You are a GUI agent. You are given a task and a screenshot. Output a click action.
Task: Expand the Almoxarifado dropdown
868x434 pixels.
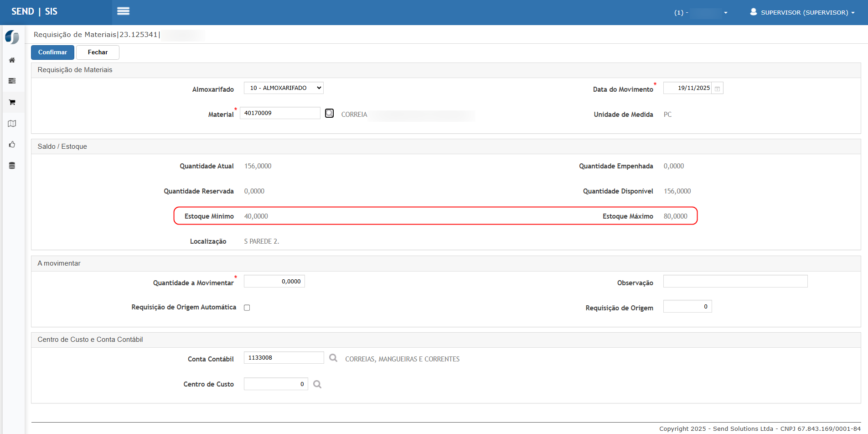[284, 88]
